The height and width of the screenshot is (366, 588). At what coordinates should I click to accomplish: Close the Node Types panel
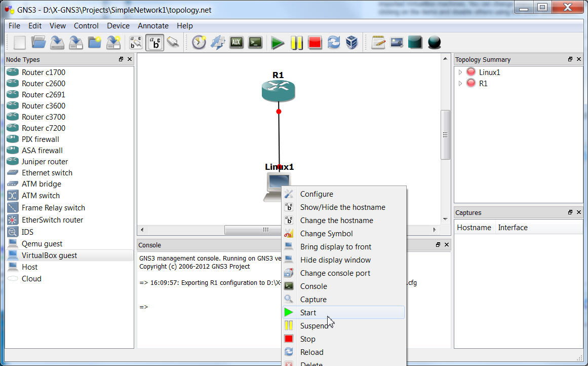(130, 59)
